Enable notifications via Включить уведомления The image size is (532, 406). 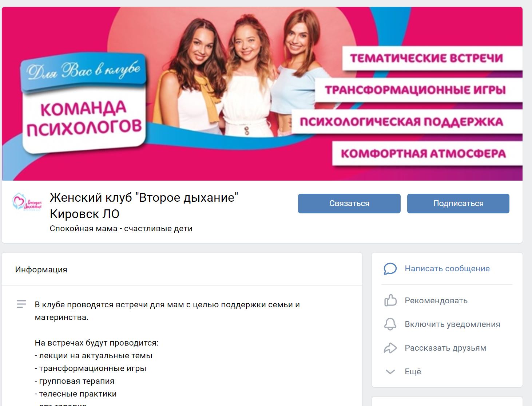tap(452, 324)
